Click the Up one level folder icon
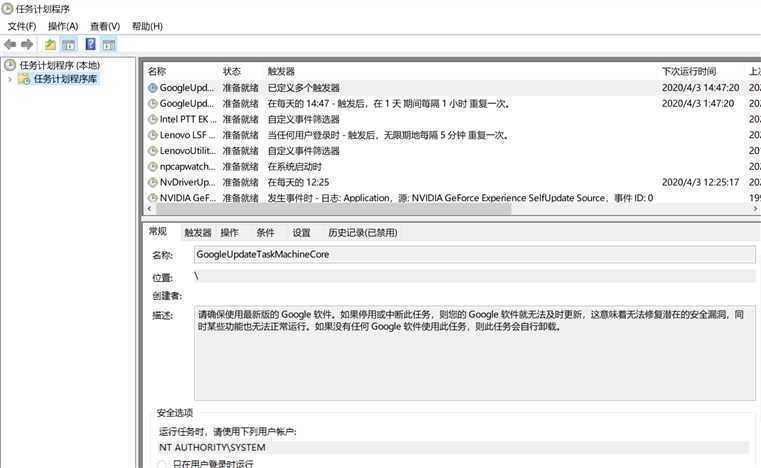Screen dimensions: 761x468 point(50,45)
